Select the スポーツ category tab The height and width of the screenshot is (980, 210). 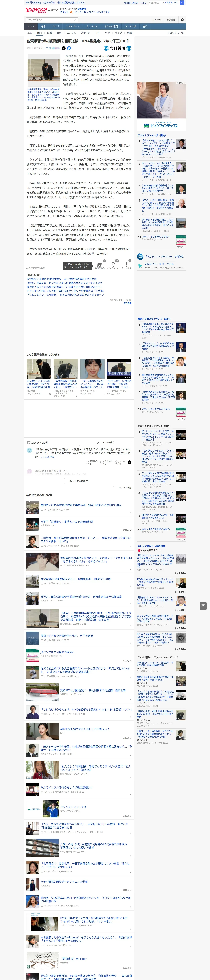pyautogui.click(x=86, y=33)
